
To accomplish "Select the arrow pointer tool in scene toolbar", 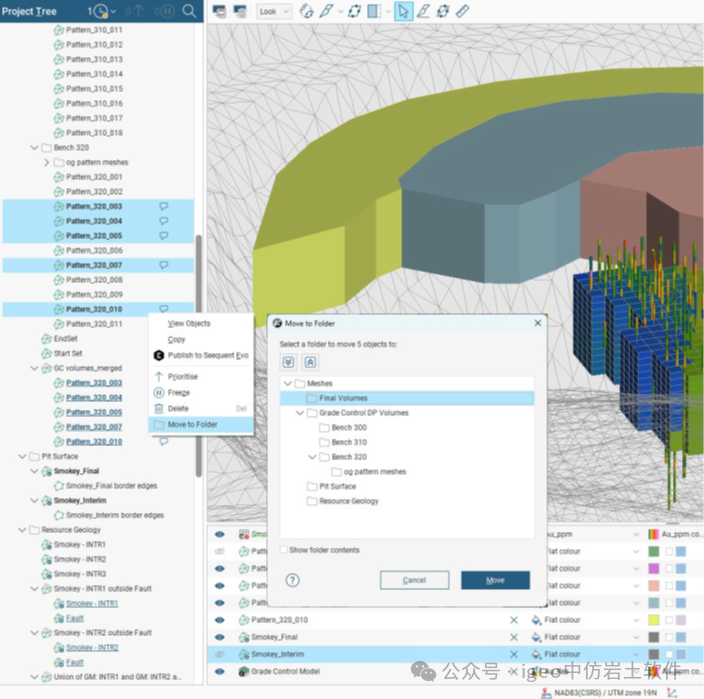I will pos(402,11).
